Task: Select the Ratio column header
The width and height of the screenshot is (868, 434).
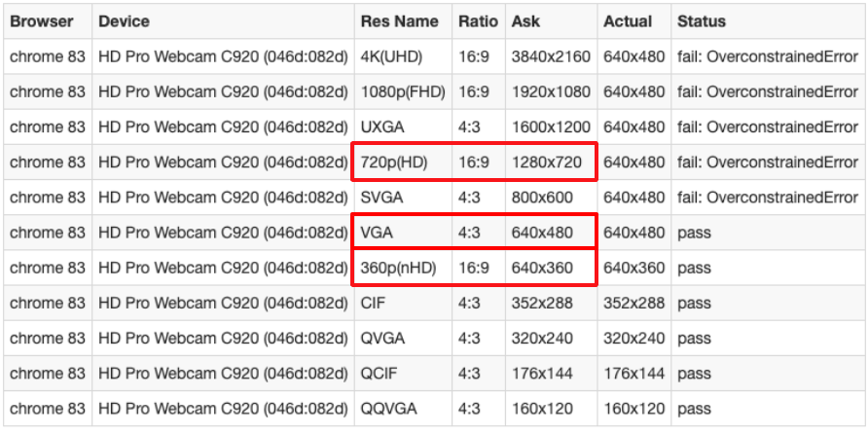Action: click(477, 20)
